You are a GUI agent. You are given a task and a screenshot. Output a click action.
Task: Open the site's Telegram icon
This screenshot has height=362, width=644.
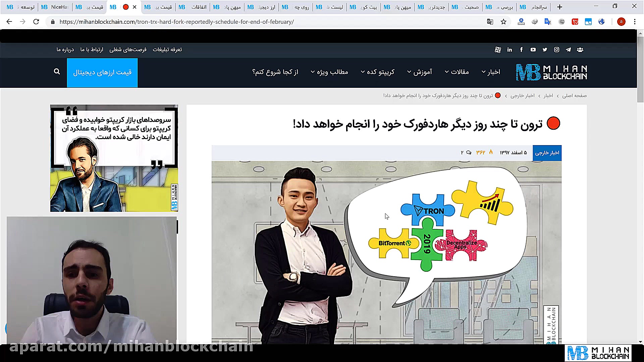[x=568, y=50]
